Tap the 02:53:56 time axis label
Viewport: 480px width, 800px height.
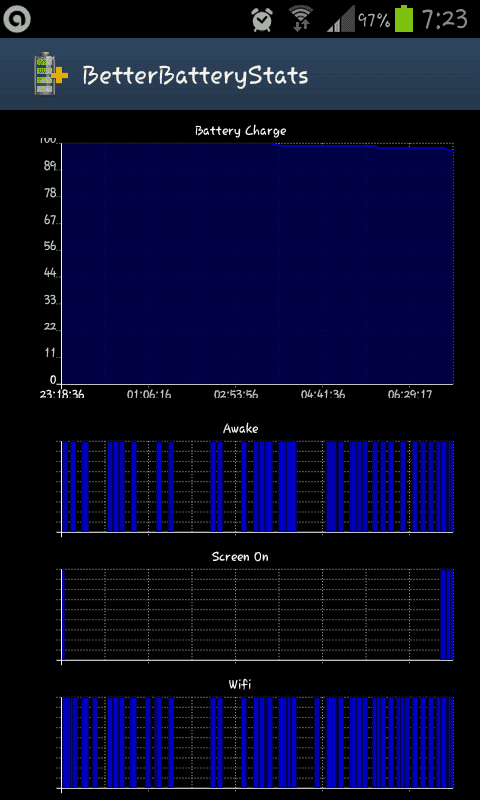coord(236,395)
